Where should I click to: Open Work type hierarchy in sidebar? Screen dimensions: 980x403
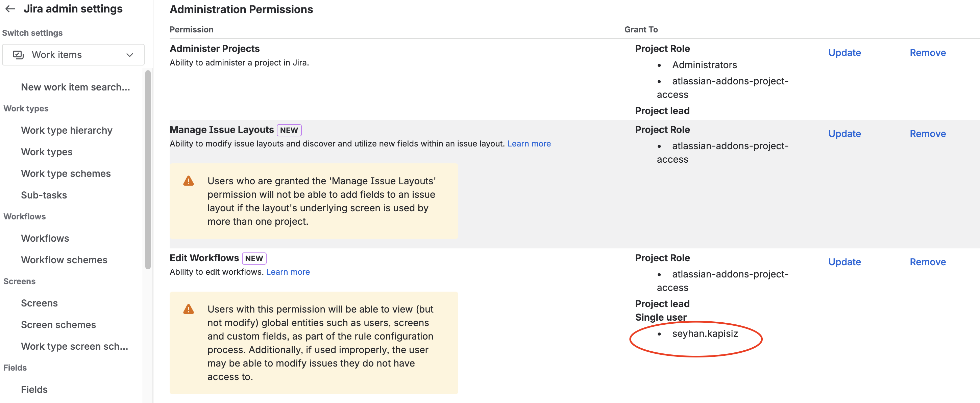pos(67,130)
